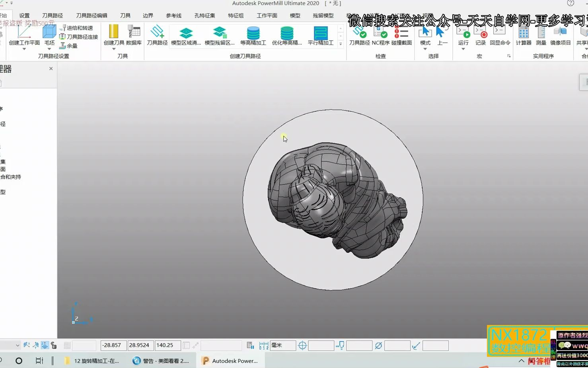This screenshot has width=588, height=368.
Task: Toggle the grid display icon in status bar
Action: point(67,345)
